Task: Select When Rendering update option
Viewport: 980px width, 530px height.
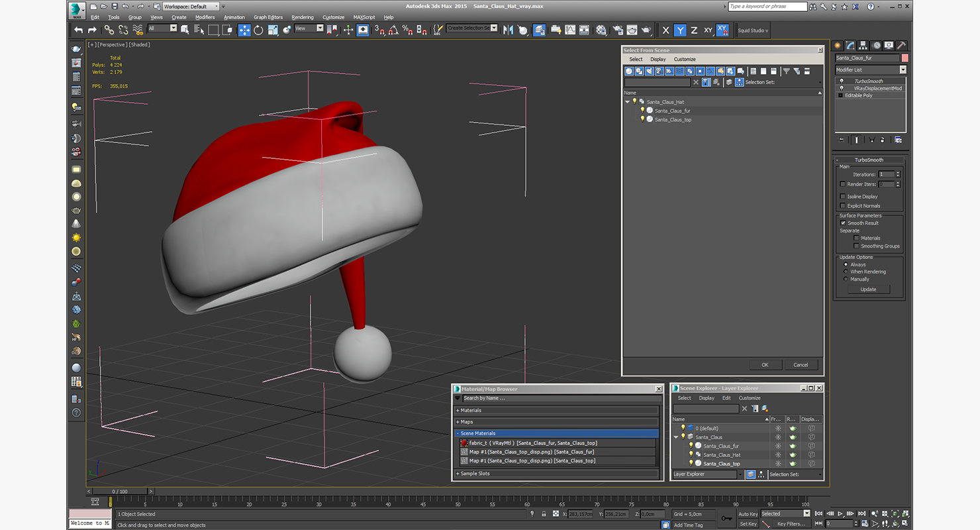Action: (x=846, y=272)
